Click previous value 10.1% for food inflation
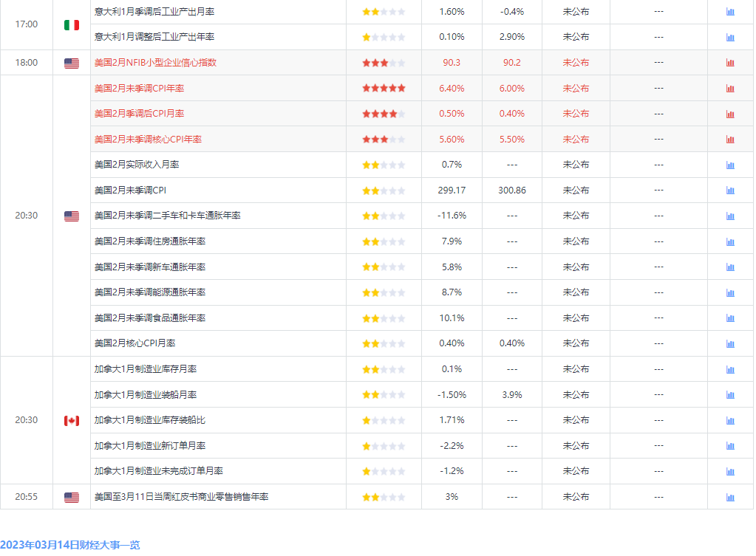 click(452, 318)
